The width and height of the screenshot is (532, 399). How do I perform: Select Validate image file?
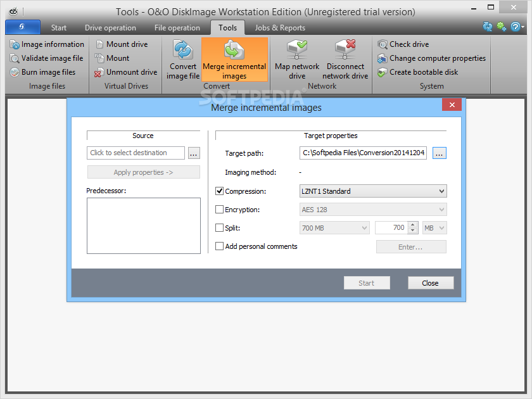pyautogui.click(x=46, y=58)
